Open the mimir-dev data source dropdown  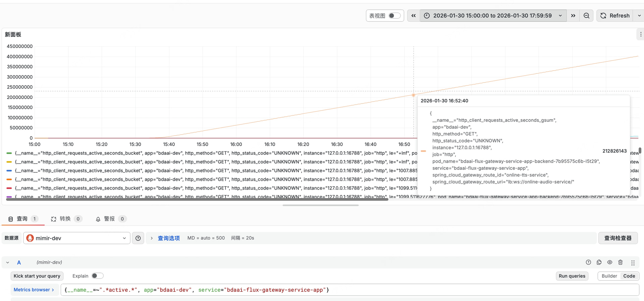[77, 238]
